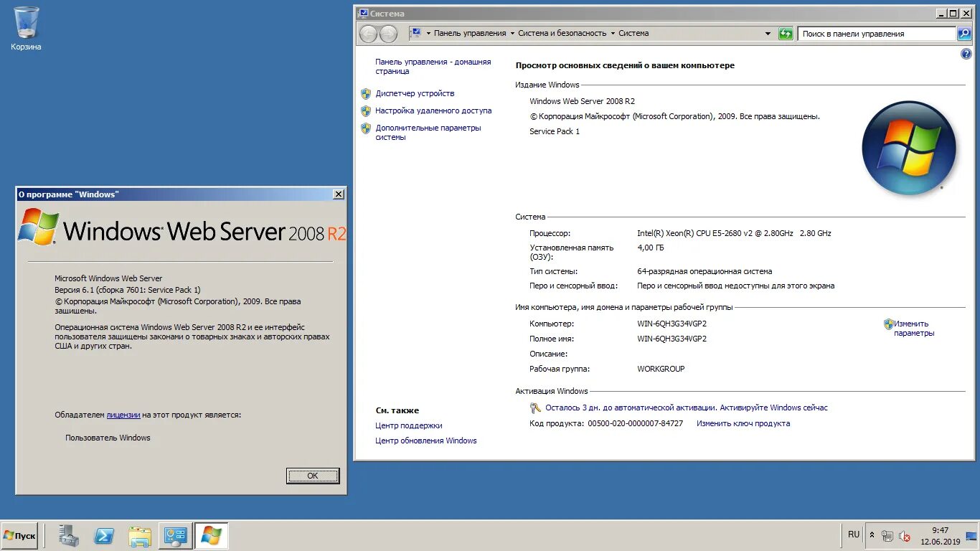Screen dimensions: 980x551
Task: Click the muted volume tray icon
Action: (x=905, y=536)
